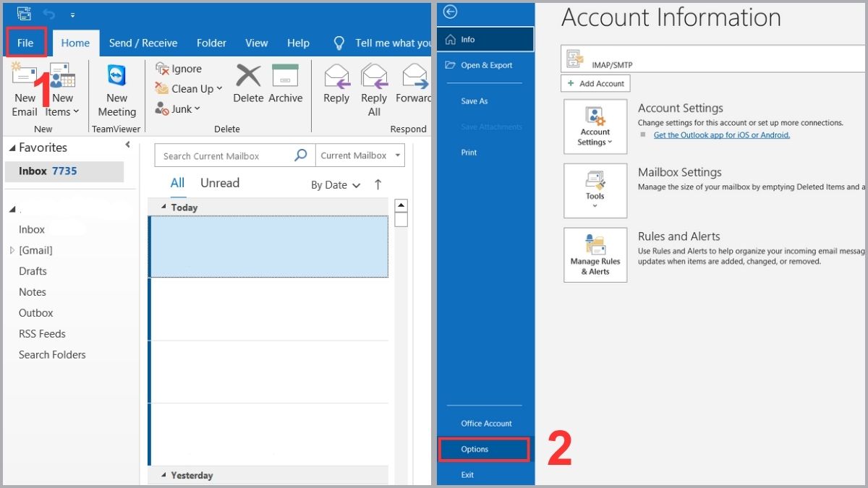Open the Send / Receive tab
868x488 pixels.
143,43
